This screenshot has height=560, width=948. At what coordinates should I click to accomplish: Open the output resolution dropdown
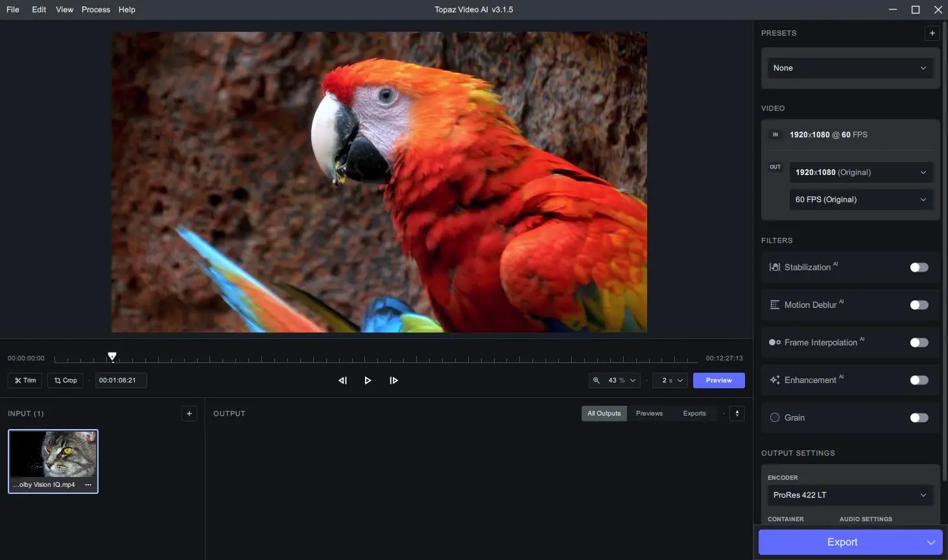tap(861, 172)
